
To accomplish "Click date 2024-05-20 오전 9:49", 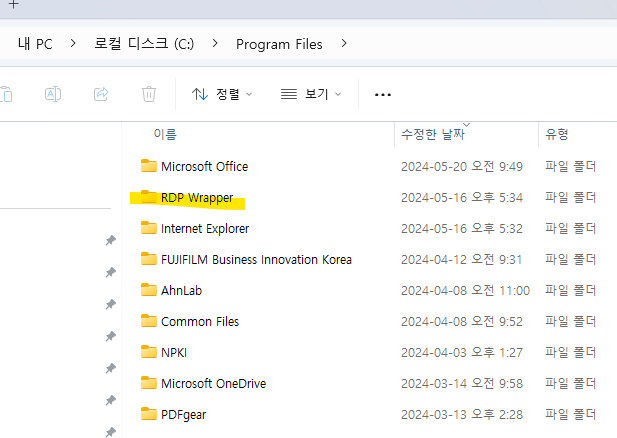I will tap(462, 166).
